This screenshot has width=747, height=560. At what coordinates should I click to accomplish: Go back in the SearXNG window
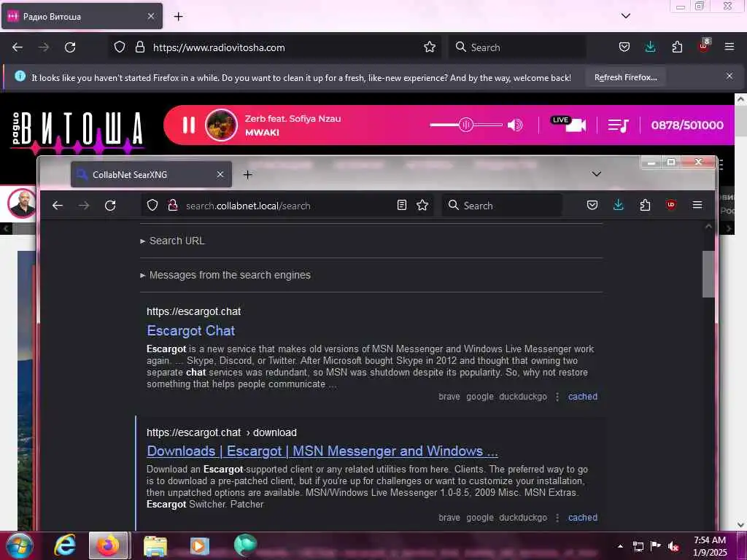pos(58,205)
